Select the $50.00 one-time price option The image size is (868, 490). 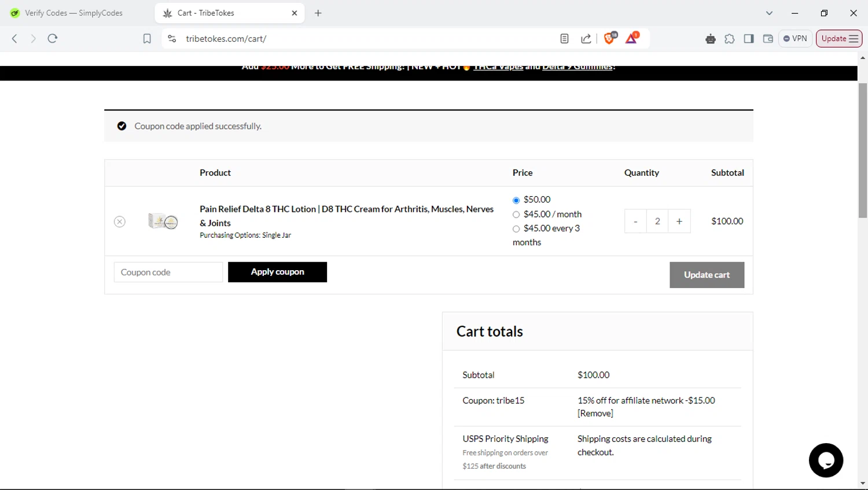(x=516, y=200)
